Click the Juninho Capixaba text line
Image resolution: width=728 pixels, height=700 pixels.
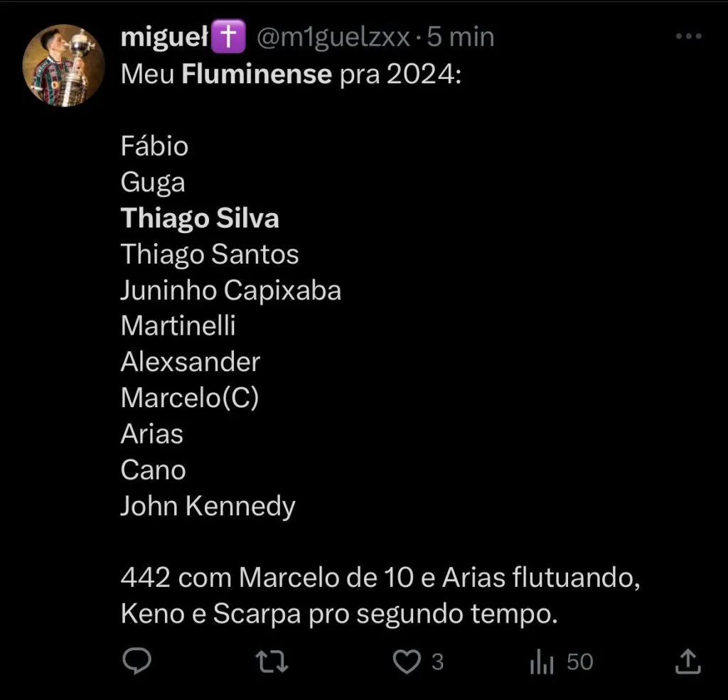pos(231,290)
